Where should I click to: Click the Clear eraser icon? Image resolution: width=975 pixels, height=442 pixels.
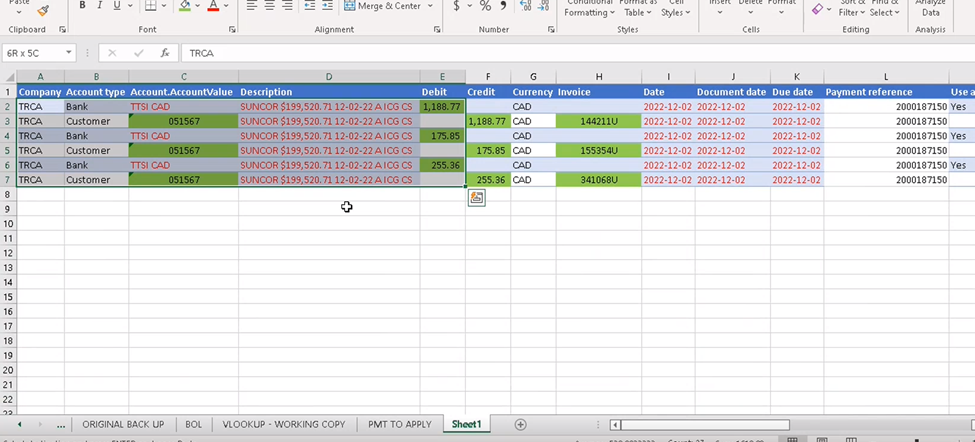[818, 9]
